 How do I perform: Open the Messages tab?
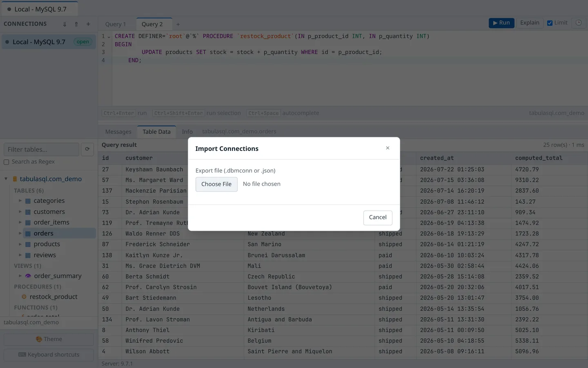pos(118,132)
